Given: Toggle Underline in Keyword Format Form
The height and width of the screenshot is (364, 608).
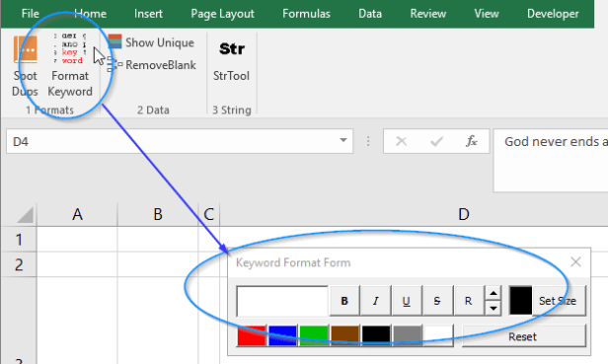Looking at the screenshot, I should (x=407, y=301).
